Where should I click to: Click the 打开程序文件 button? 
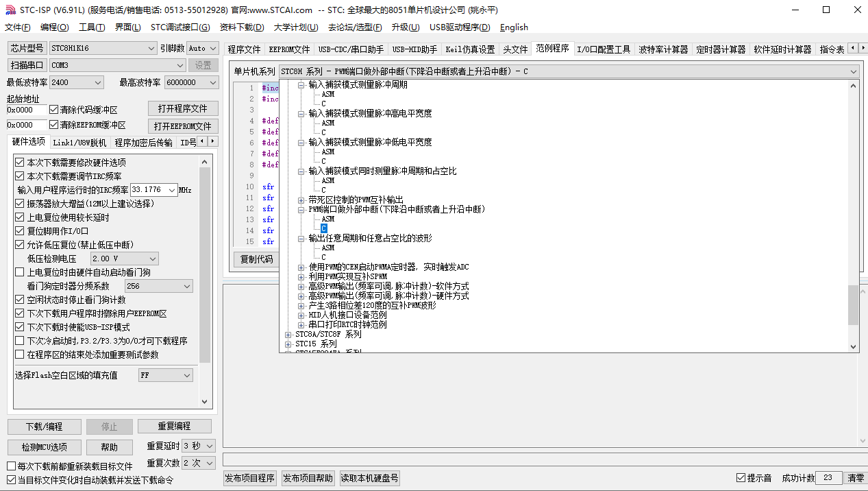click(183, 108)
